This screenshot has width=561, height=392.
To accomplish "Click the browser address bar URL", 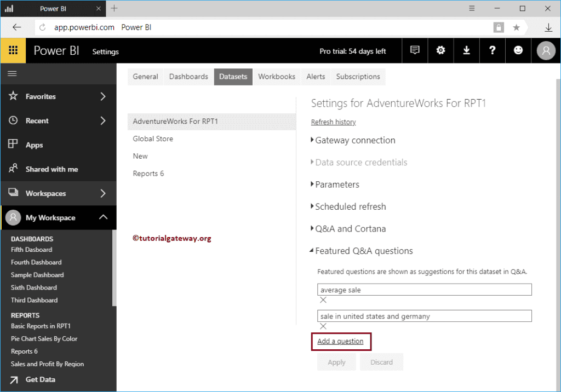I will point(84,27).
